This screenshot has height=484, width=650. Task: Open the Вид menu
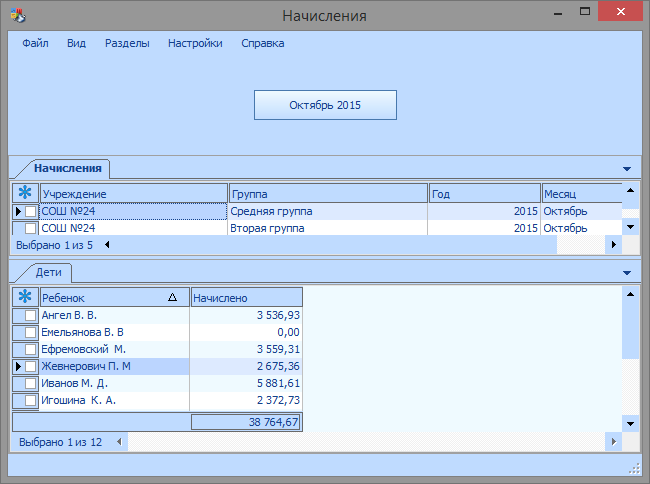click(x=76, y=43)
